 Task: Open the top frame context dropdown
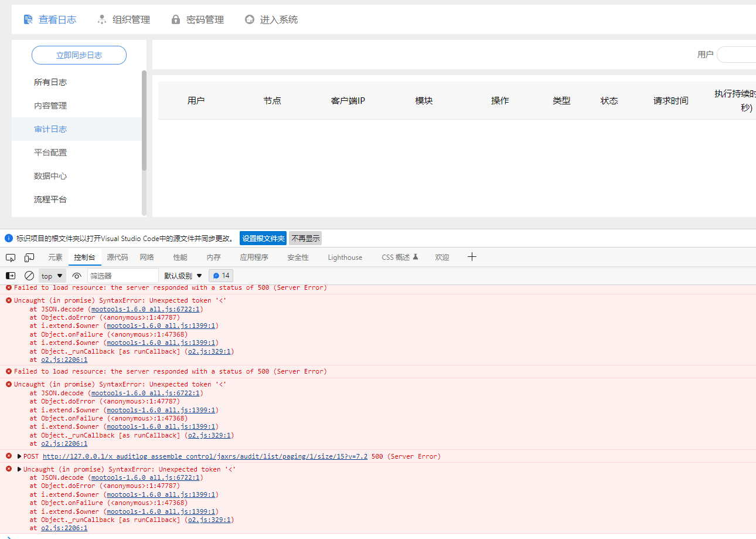tap(52, 275)
